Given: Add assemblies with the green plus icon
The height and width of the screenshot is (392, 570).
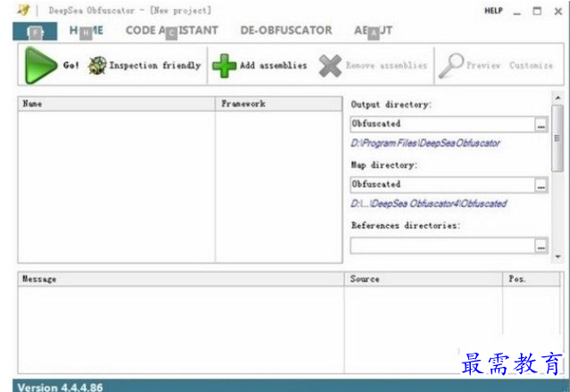Looking at the screenshot, I should (224, 66).
